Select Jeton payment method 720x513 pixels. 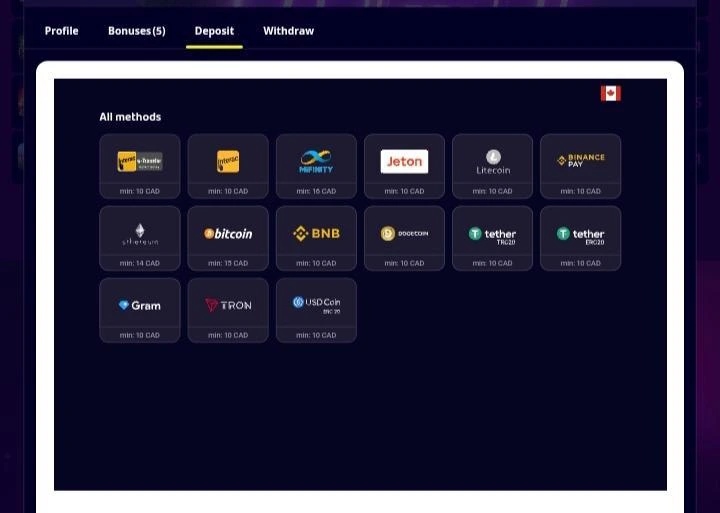click(x=405, y=166)
